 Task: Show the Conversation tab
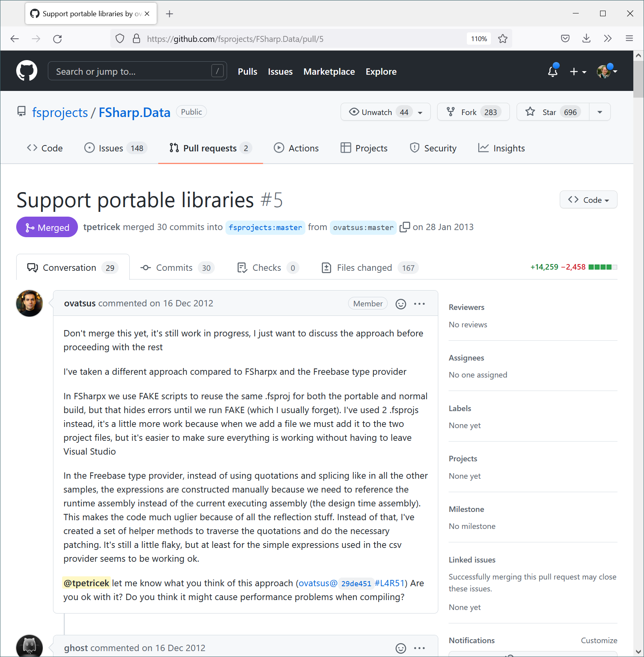73,268
